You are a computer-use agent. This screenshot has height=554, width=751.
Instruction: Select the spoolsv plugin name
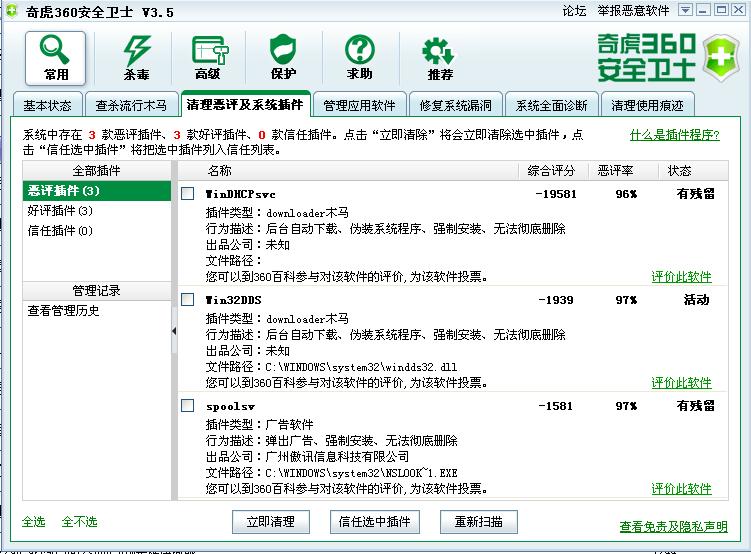(230, 407)
